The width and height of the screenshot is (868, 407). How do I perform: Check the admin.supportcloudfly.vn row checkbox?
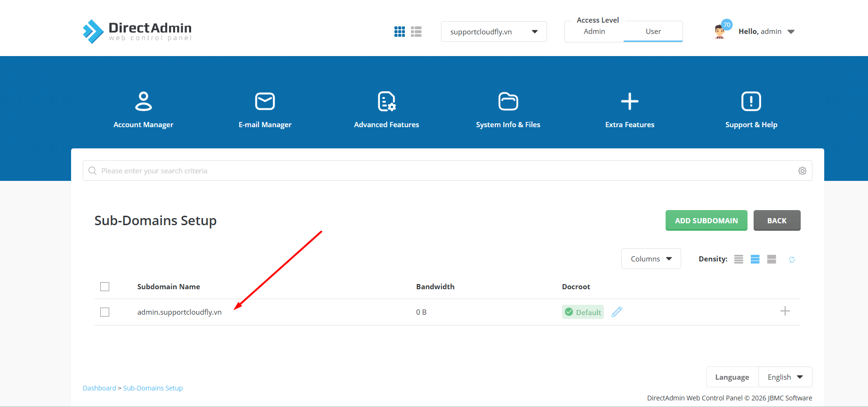(x=105, y=312)
